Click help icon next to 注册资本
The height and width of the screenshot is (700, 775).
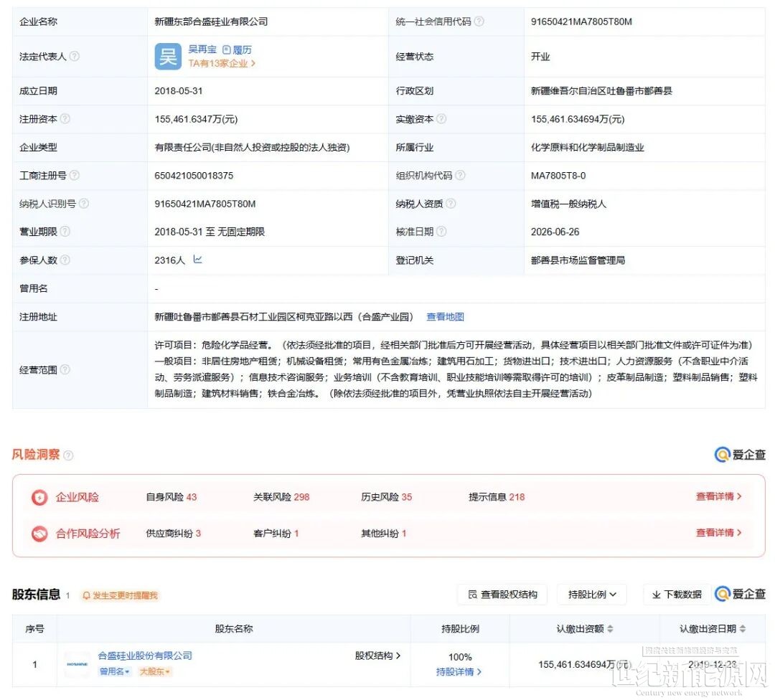(65, 118)
